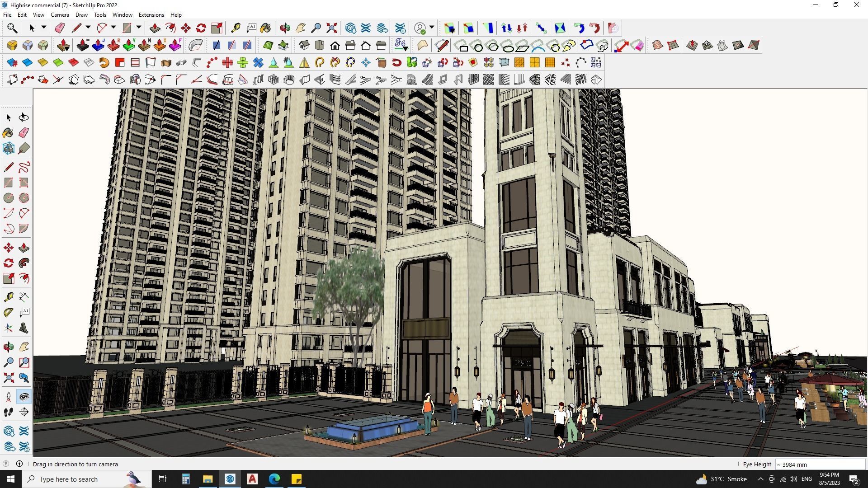Open 3D Warehouse from the top toolbar
Viewport: 868px width, 488px height.
(x=350, y=28)
